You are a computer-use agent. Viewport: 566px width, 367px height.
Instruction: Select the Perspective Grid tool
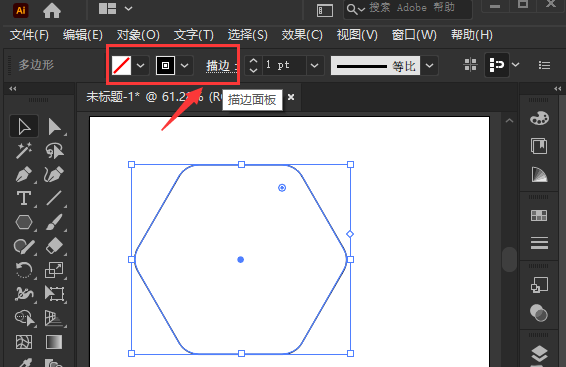pyautogui.click(x=54, y=318)
